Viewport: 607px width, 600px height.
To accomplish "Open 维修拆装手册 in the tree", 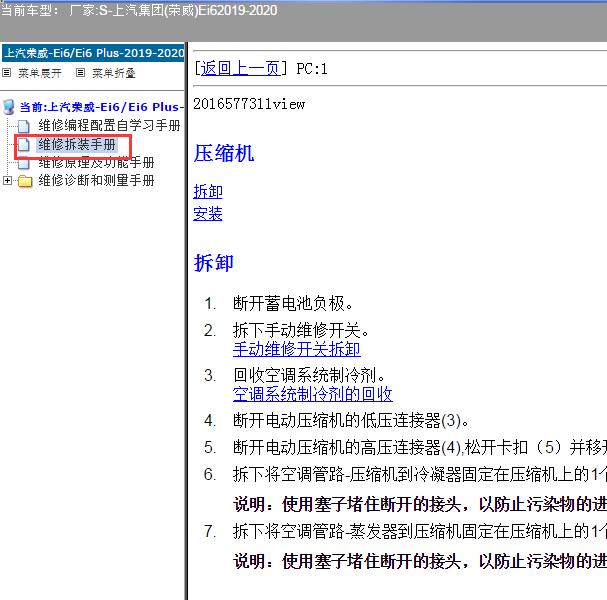I will click(x=77, y=144).
